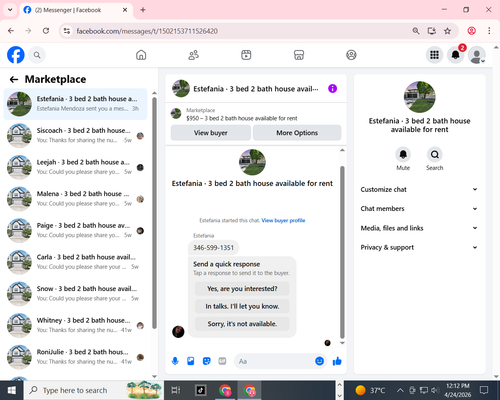Open the Chrome three-dot menu
Viewport: 500px width, 400px height.
[489, 31]
